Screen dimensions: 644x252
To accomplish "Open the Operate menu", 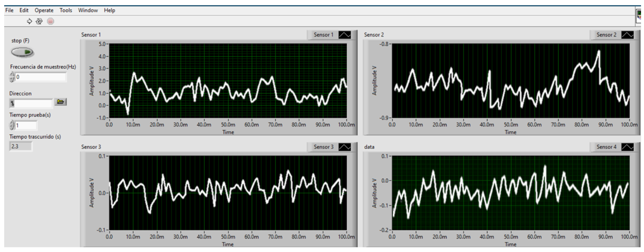I will click(x=44, y=10).
